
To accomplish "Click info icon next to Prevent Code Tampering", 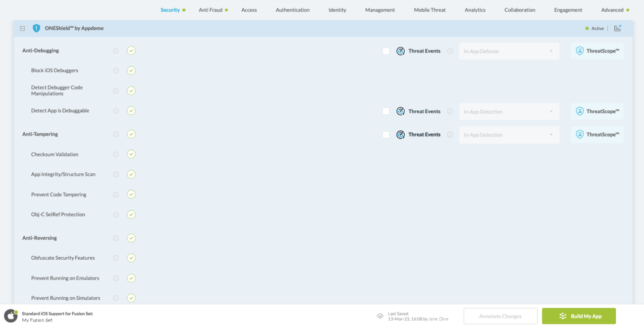I will tap(115, 194).
